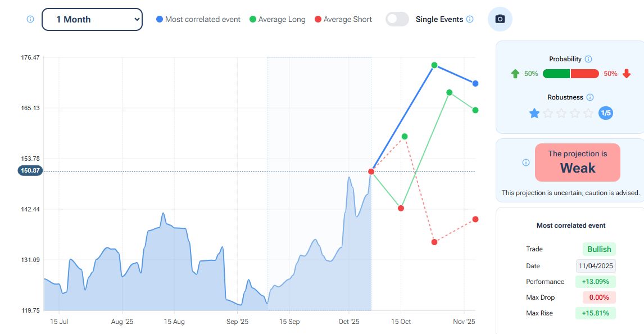
Task: Click info icon left of Weak projection
Action: click(526, 163)
